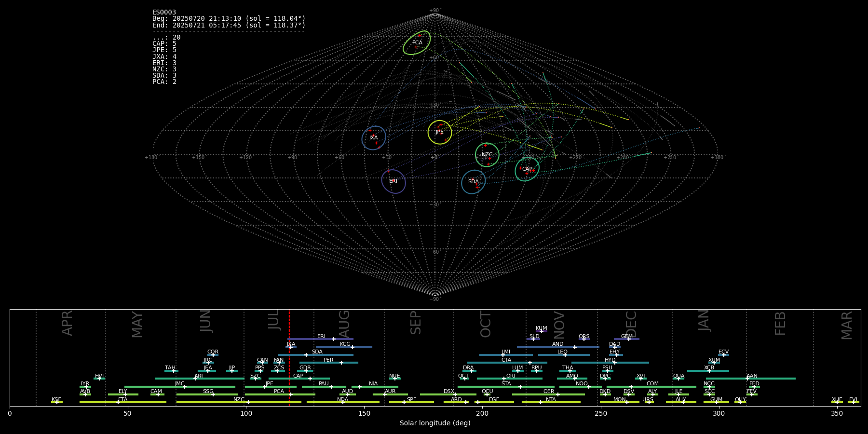Click the SSG shower label in timeline
The width and height of the screenshot is (868, 434).
click(208, 392)
